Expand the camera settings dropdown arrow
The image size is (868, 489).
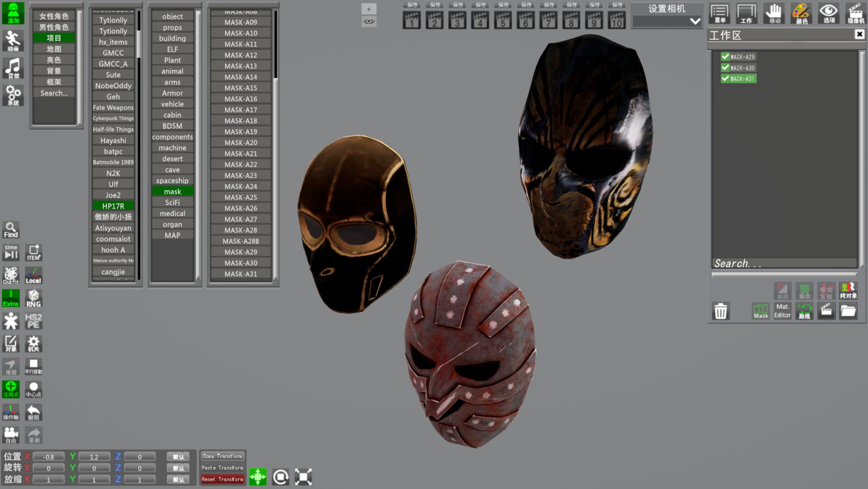pos(695,21)
